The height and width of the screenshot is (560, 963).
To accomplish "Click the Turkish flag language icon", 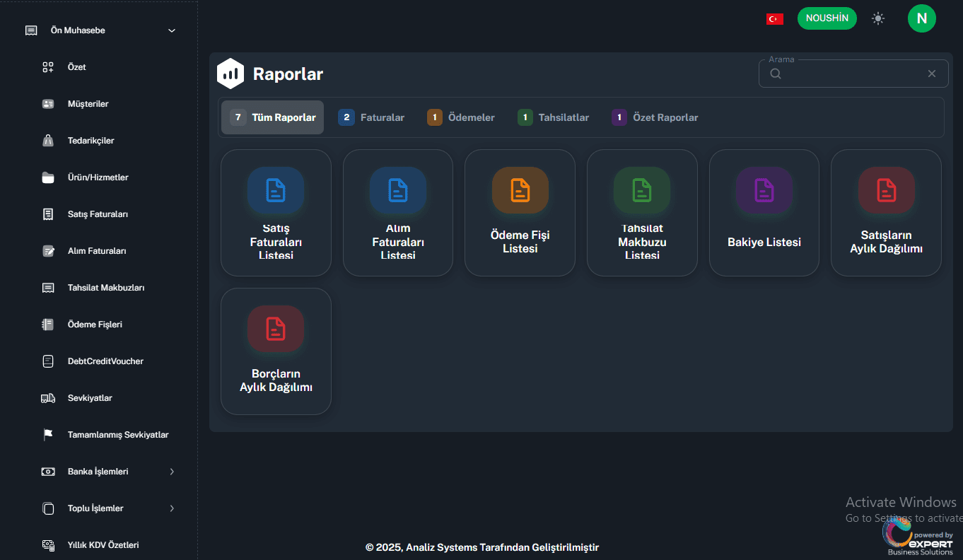I will (774, 19).
